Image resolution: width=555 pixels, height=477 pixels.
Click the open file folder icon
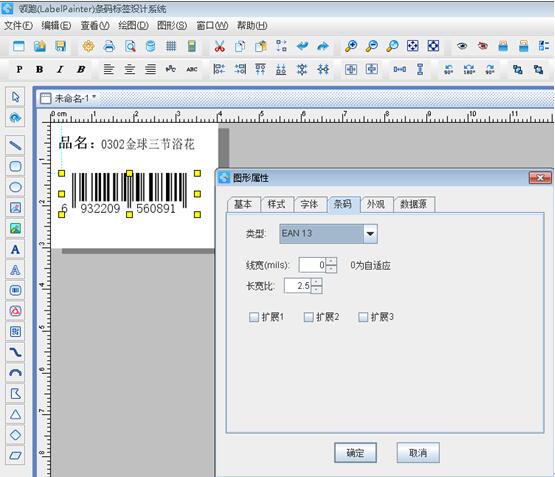[x=40, y=46]
